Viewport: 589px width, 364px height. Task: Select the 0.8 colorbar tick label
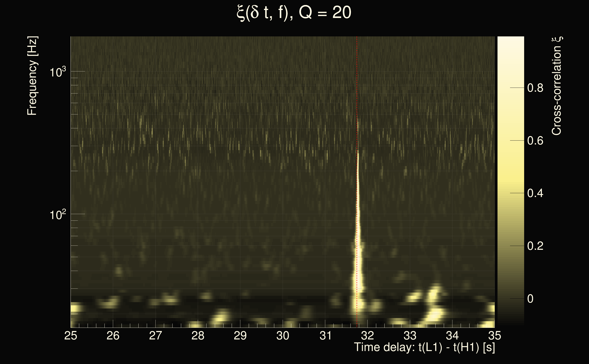coord(535,88)
